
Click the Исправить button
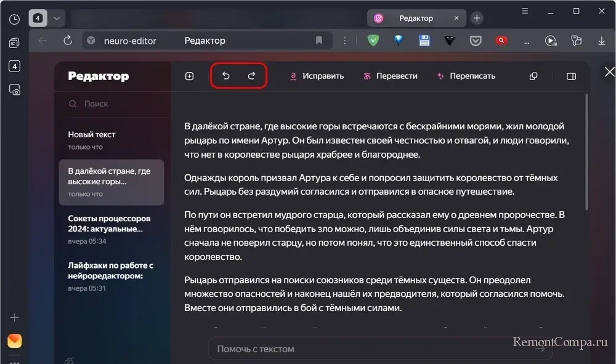click(316, 76)
